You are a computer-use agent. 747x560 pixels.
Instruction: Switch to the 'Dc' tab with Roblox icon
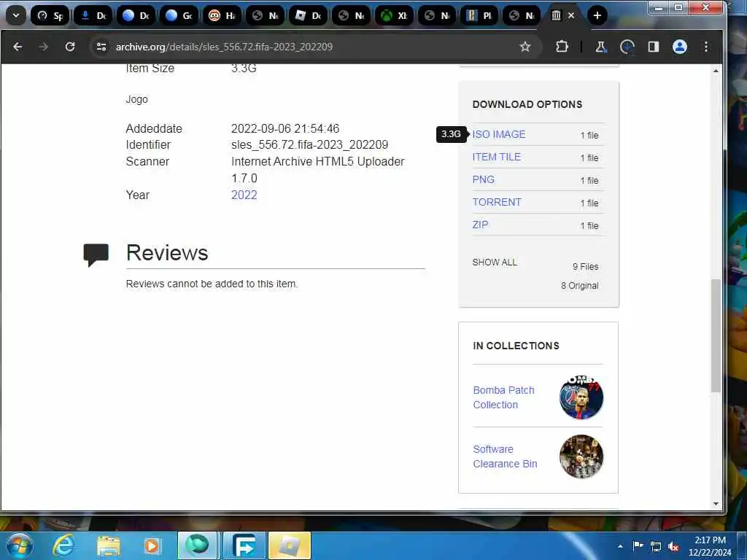point(309,16)
